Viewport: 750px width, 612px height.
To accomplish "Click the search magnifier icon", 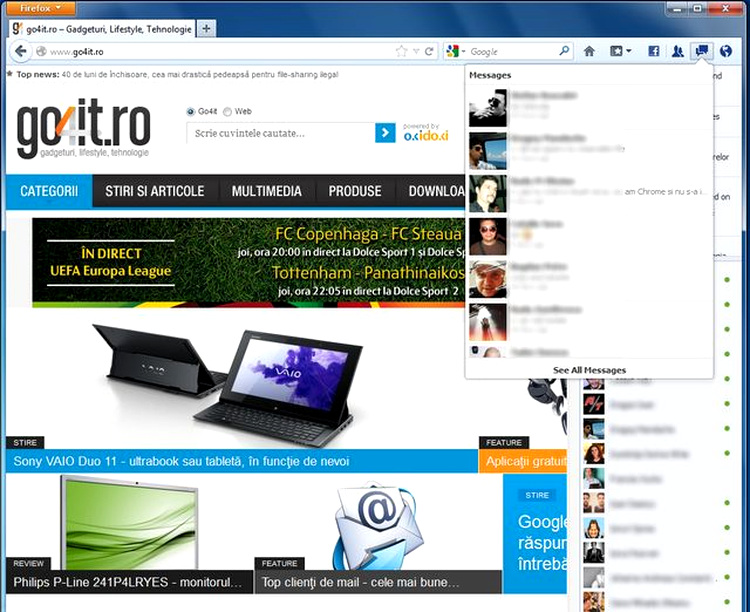I will 564,51.
